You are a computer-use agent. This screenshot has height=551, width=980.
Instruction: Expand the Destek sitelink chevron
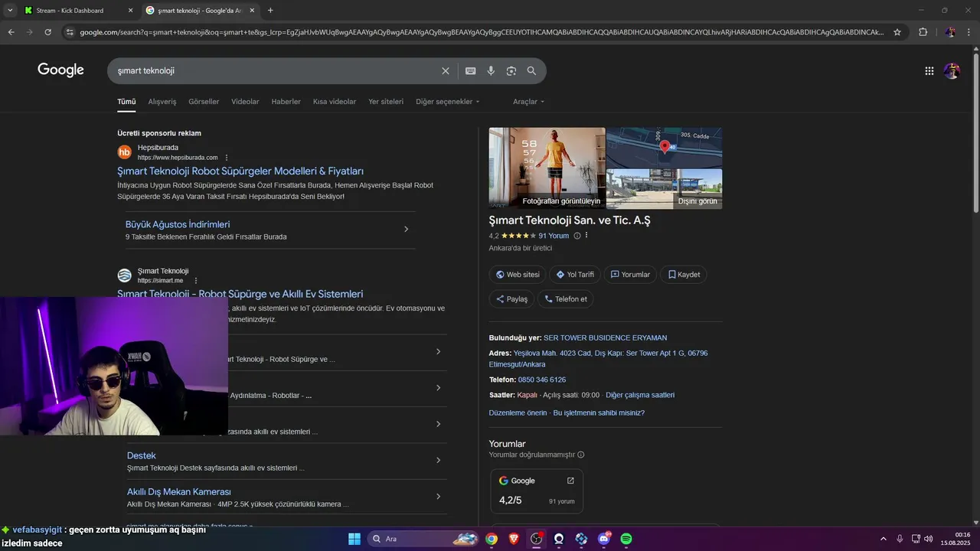(438, 460)
